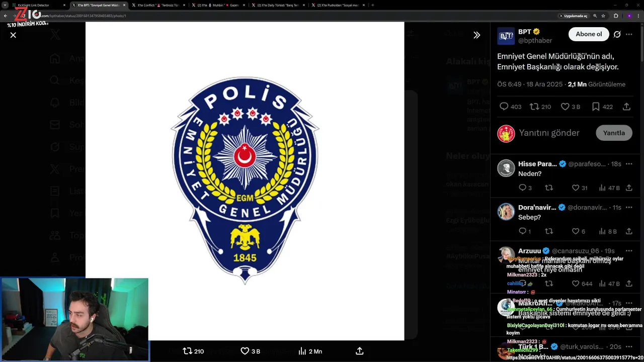The width and height of the screenshot is (644, 362).
Task: Bookmark this page with the star icon
Action: (x=603, y=16)
